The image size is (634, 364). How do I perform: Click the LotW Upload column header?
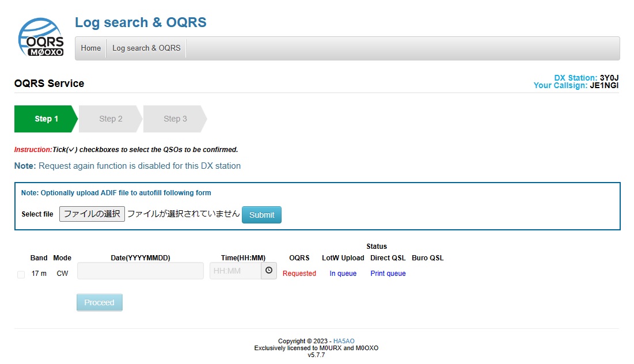[343, 258]
